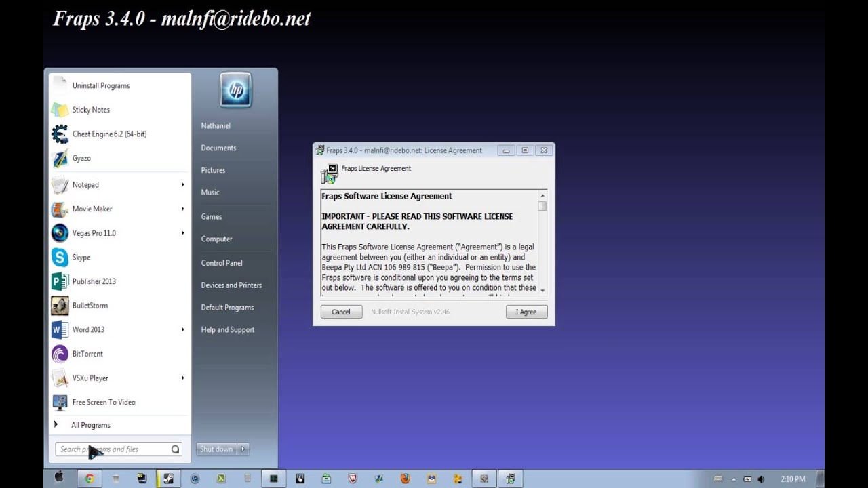The width and height of the screenshot is (868, 488).
Task: Launch Gyazo from the Start menu
Action: coord(119,158)
